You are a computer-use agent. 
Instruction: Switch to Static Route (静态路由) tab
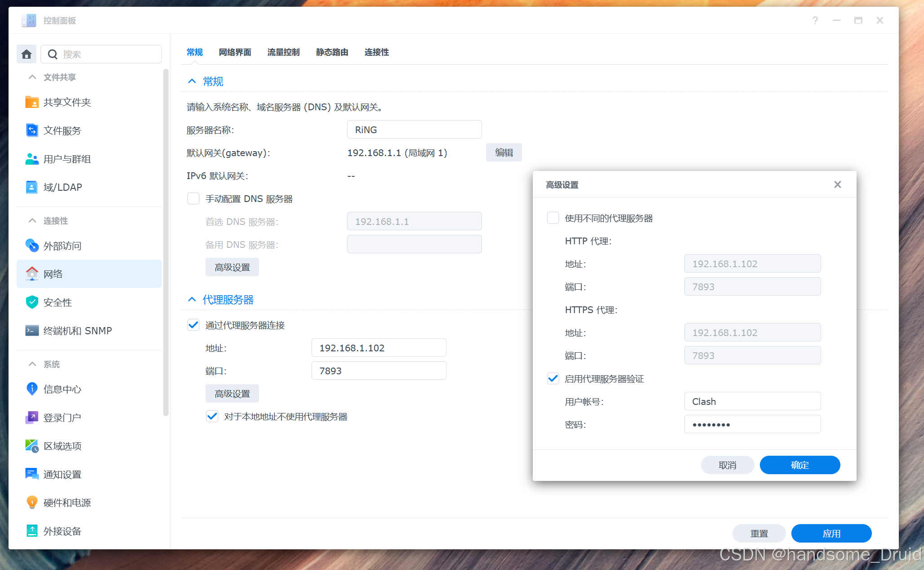[x=332, y=52]
